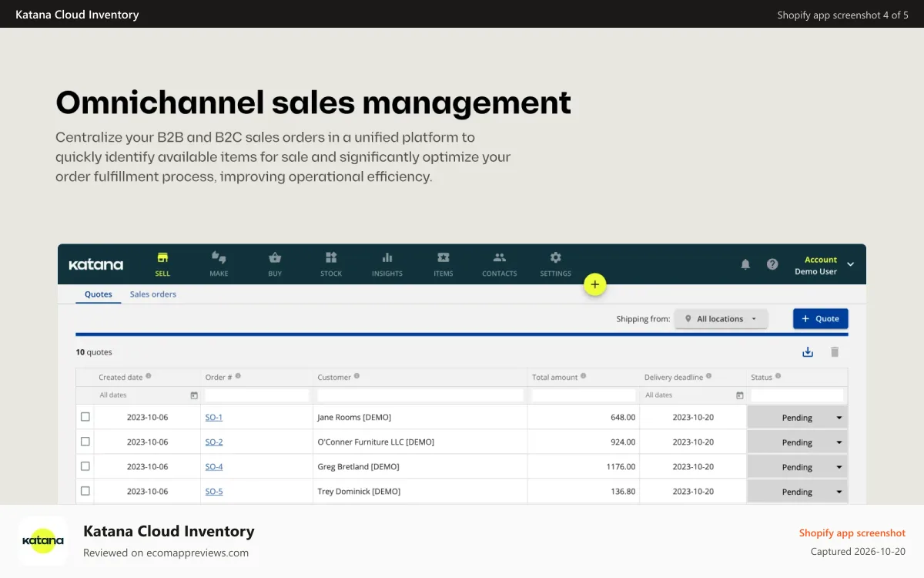Click the Katana logo in navbar
924x578 pixels.
(96, 264)
